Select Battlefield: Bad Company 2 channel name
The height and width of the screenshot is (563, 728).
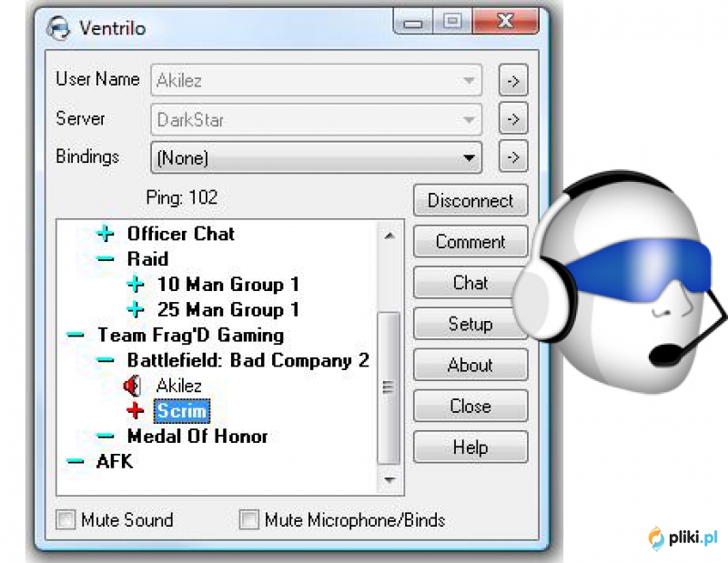tap(248, 360)
